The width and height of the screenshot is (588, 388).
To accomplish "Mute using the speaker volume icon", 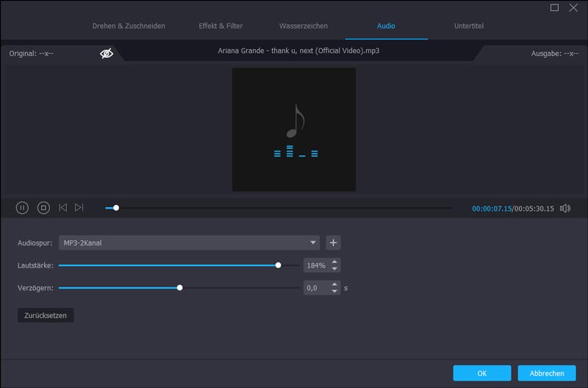I will [564, 208].
